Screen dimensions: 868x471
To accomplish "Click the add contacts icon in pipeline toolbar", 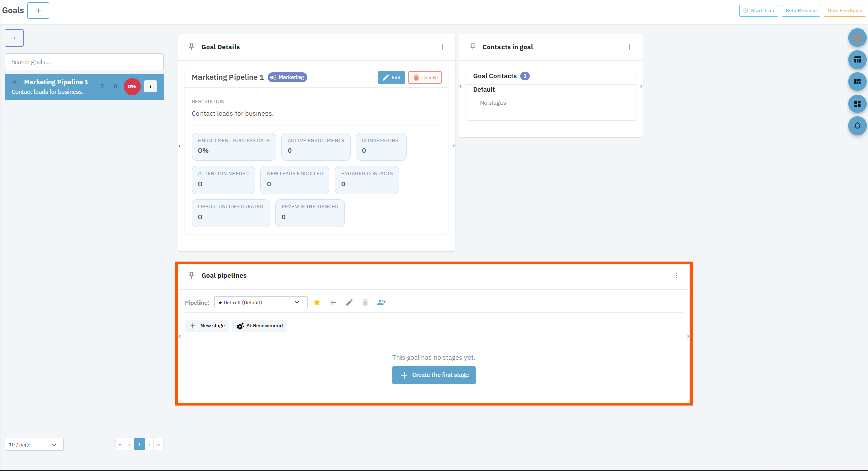I will [x=381, y=303].
